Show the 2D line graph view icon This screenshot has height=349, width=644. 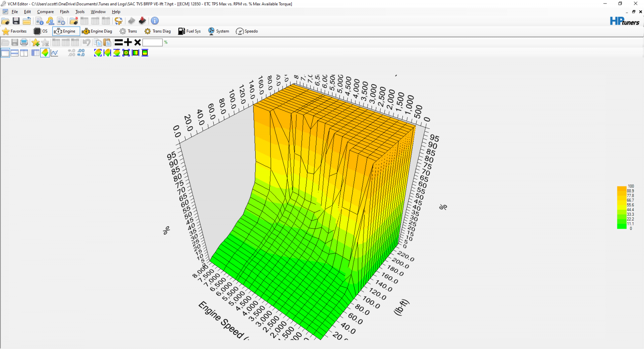[x=54, y=53]
